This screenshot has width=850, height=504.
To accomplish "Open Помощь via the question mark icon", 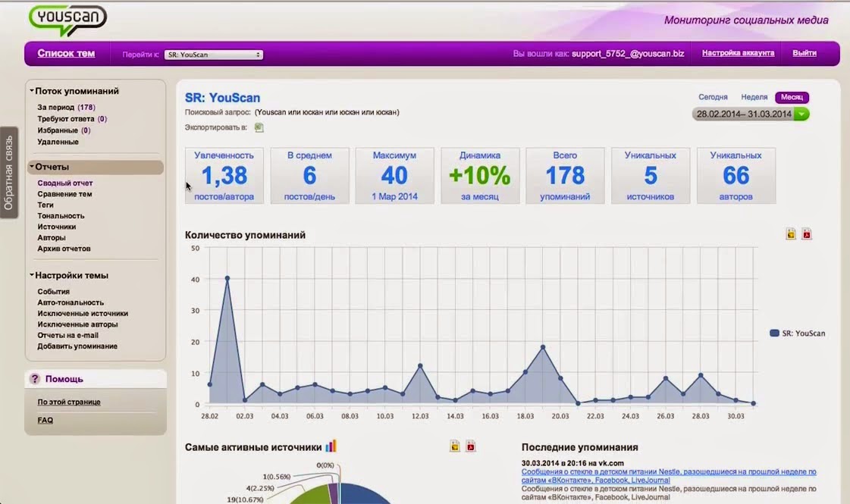I will [x=35, y=379].
